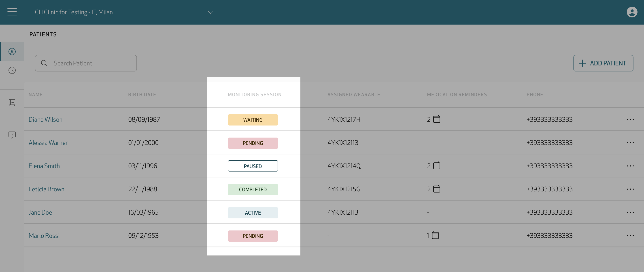Select Alessia Warner's wearable ID 4YK1X12113
Image resolution: width=644 pixels, height=272 pixels.
coord(343,142)
